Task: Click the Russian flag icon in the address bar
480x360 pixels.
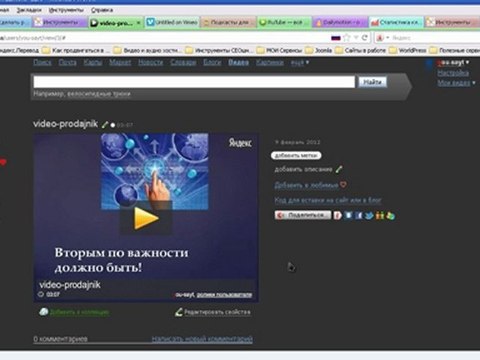Action: [336, 38]
